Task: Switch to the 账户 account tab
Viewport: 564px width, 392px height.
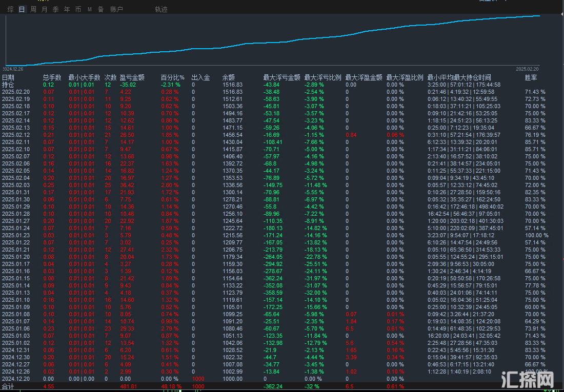Action: click(116, 9)
